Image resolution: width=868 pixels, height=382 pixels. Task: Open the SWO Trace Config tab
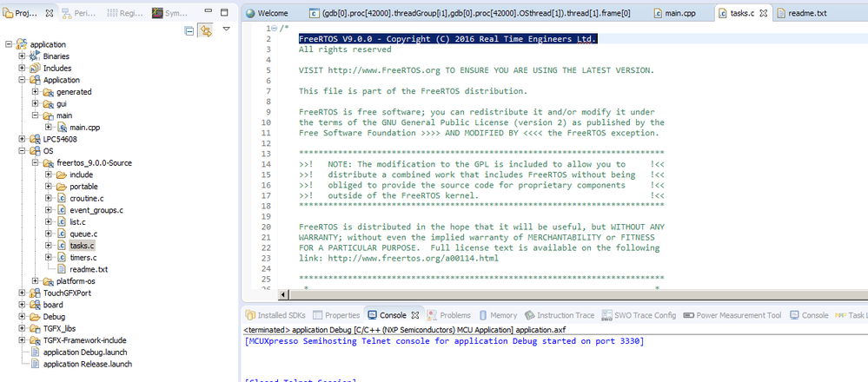[x=639, y=315]
